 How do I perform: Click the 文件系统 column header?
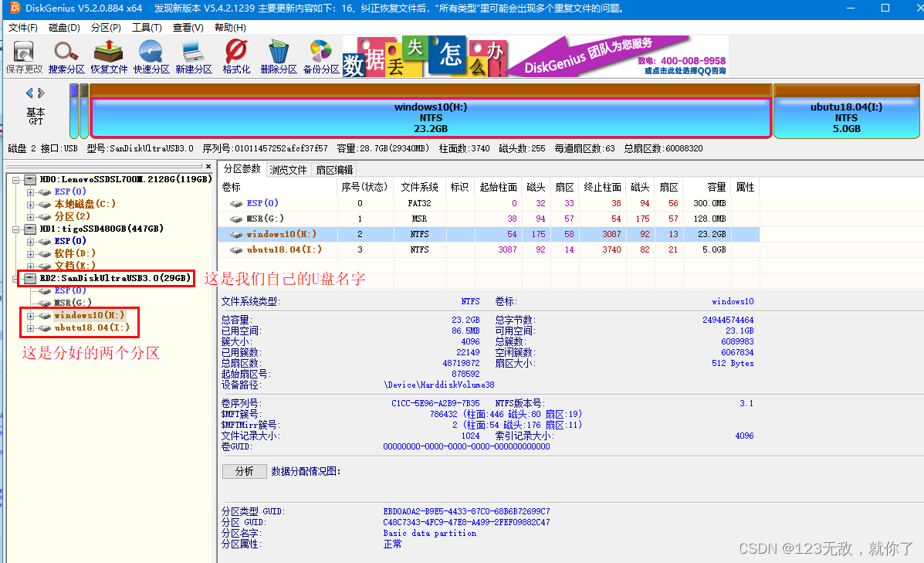point(420,187)
